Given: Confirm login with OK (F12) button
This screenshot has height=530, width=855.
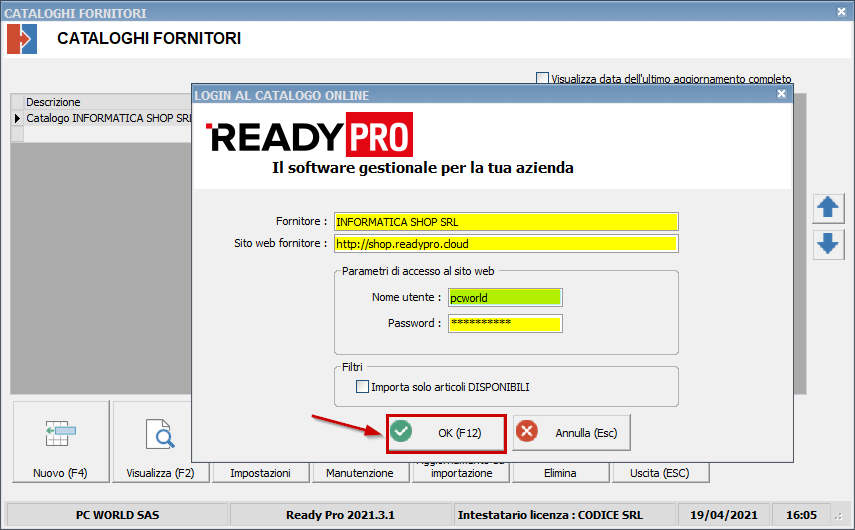Looking at the screenshot, I should click(447, 433).
